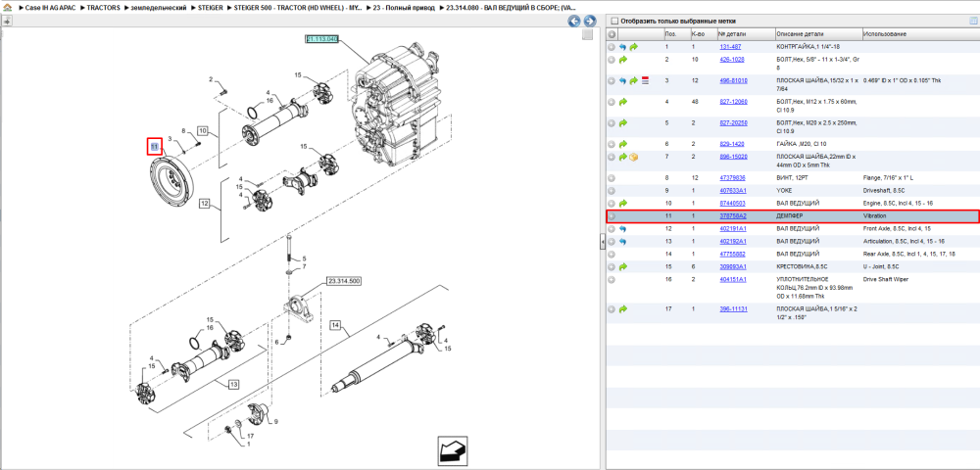Open part number link 47755882
This screenshot has width=980, height=470.
click(x=732, y=254)
